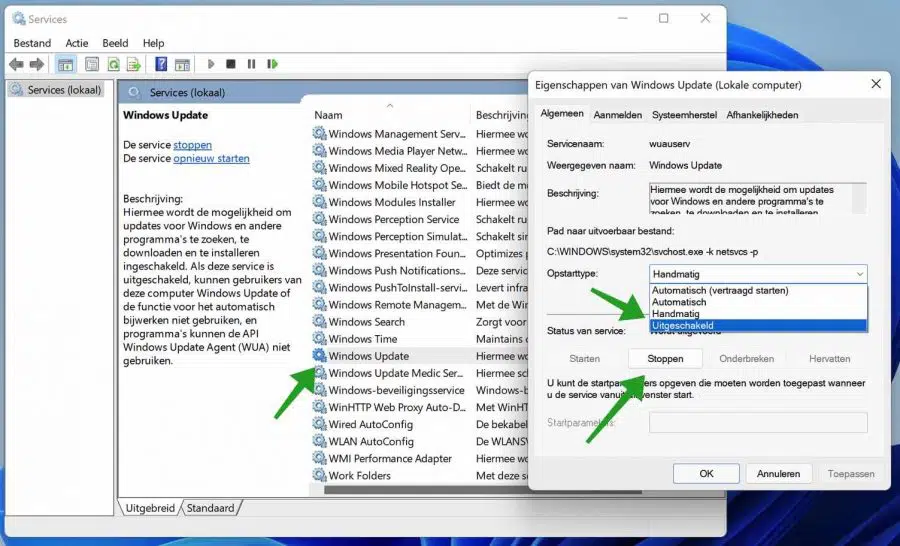
Task: Click the Back arrow toolbar icon
Action: coord(16,64)
